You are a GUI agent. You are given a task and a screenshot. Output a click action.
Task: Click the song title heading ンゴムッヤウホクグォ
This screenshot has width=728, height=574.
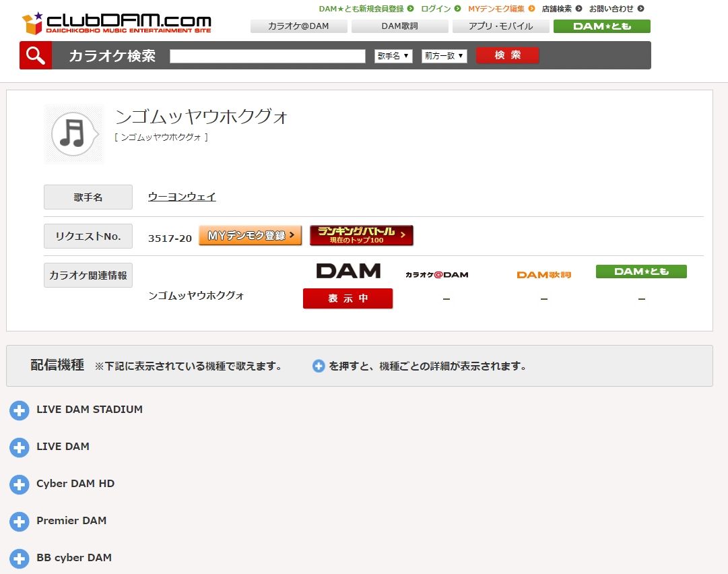pos(201,117)
